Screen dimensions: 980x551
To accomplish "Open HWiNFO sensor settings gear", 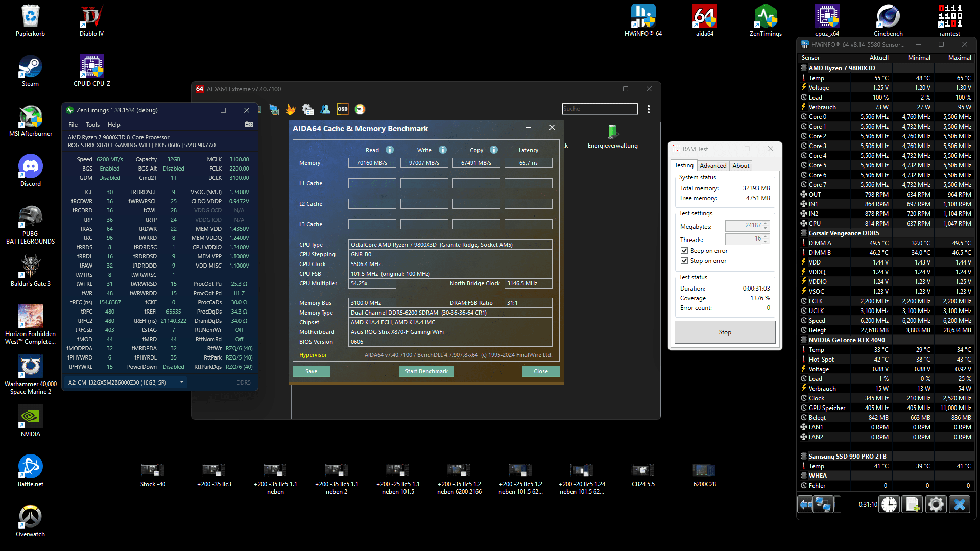I will 936,505.
